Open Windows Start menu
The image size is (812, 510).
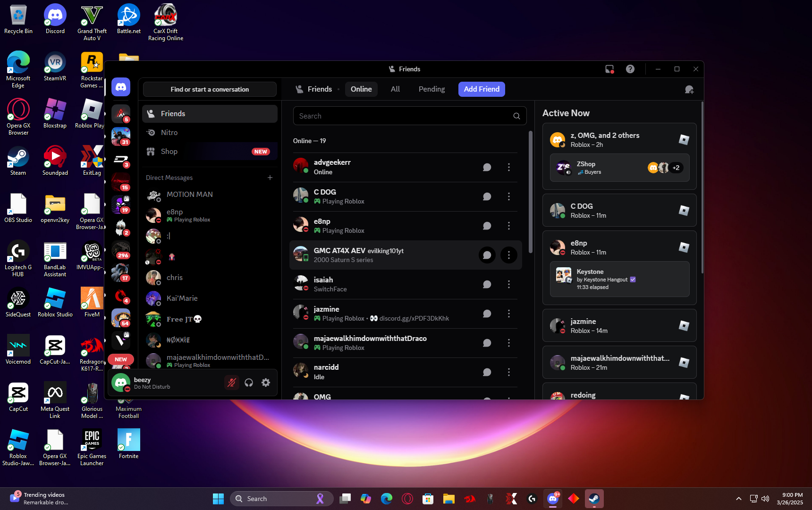(x=218, y=499)
